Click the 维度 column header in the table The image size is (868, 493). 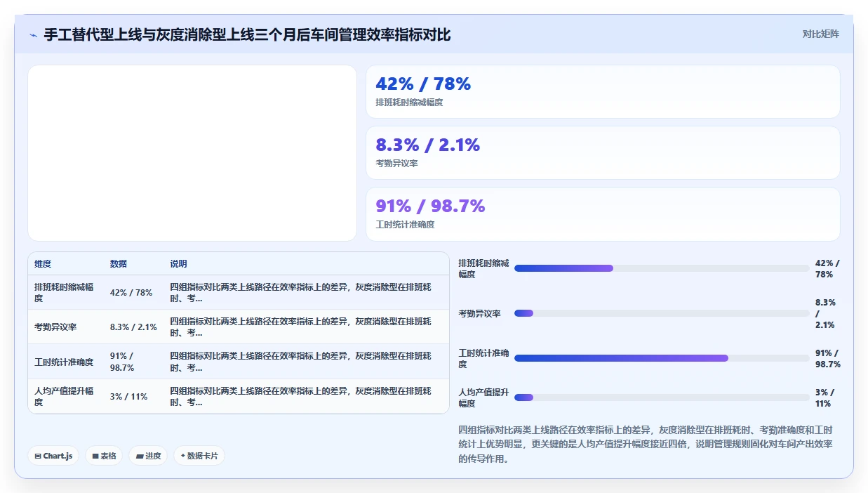(43, 264)
